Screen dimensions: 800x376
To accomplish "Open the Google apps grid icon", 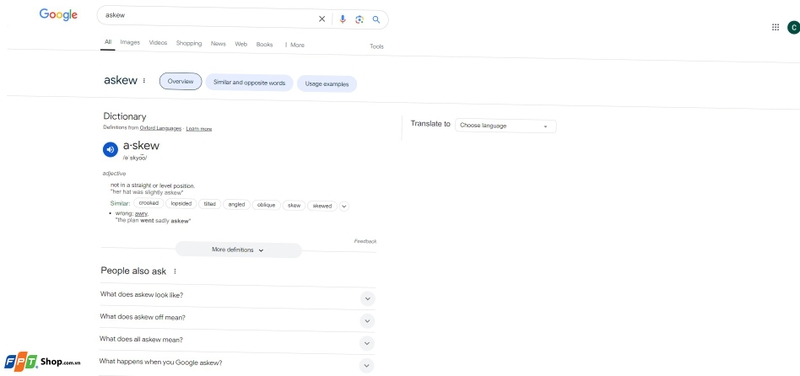I will [776, 27].
